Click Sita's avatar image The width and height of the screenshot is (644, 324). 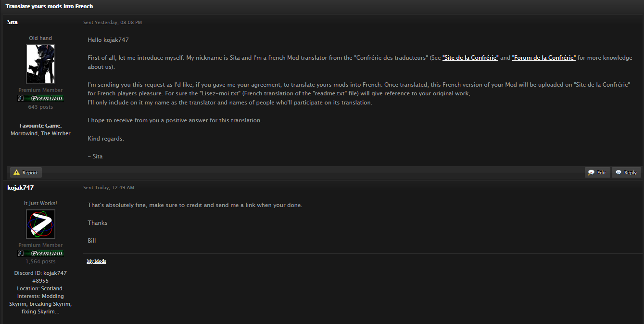(x=40, y=65)
